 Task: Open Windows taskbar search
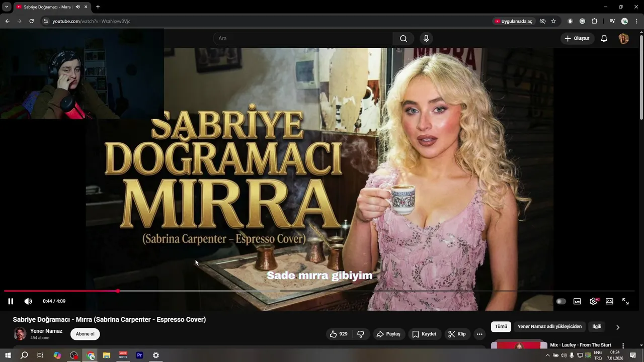click(x=24, y=355)
